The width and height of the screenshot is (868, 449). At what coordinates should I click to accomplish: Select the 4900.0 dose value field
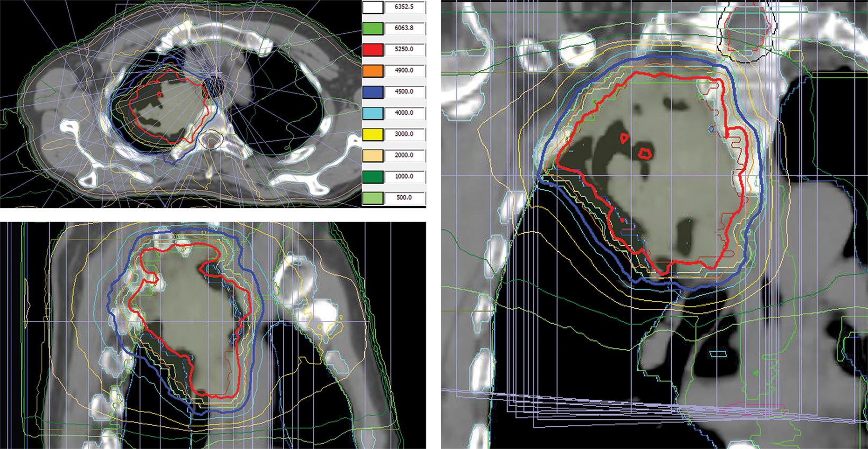tap(404, 70)
